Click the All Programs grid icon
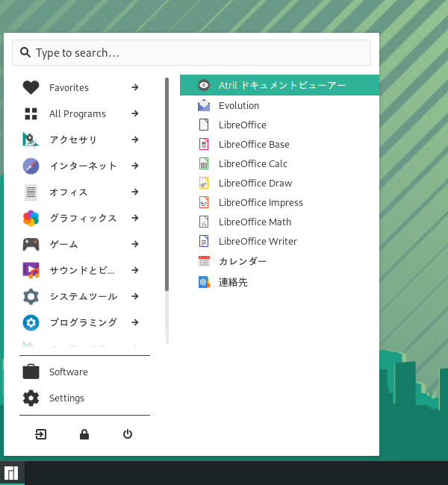448x485 pixels. 31,114
